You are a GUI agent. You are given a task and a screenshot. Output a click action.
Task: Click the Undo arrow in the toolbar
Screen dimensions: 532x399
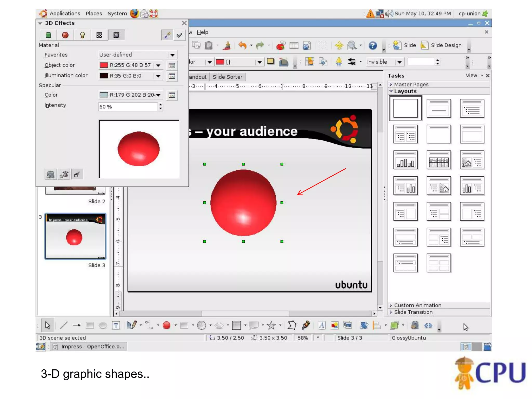(x=242, y=45)
